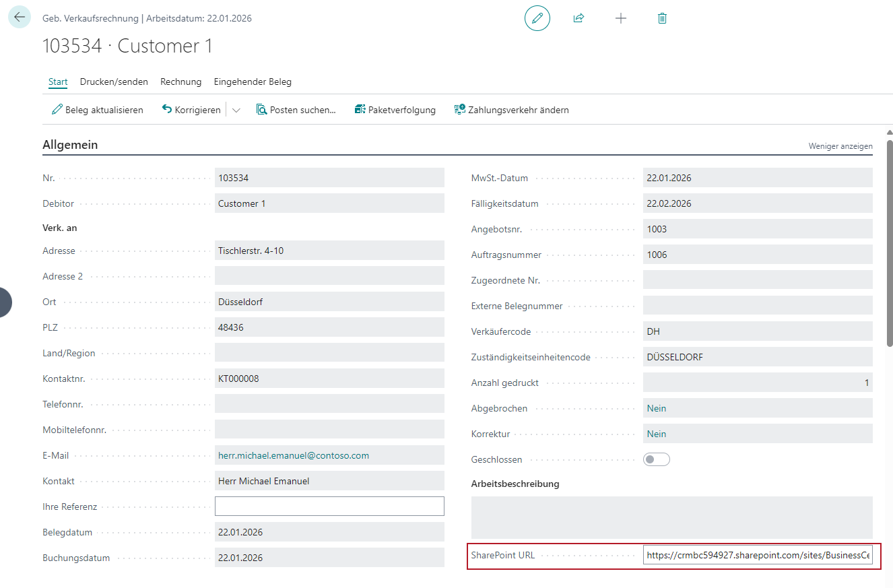Open the edit page pencil icon
This screenshot has width=893, height=588.
click(x=537, y=18)
